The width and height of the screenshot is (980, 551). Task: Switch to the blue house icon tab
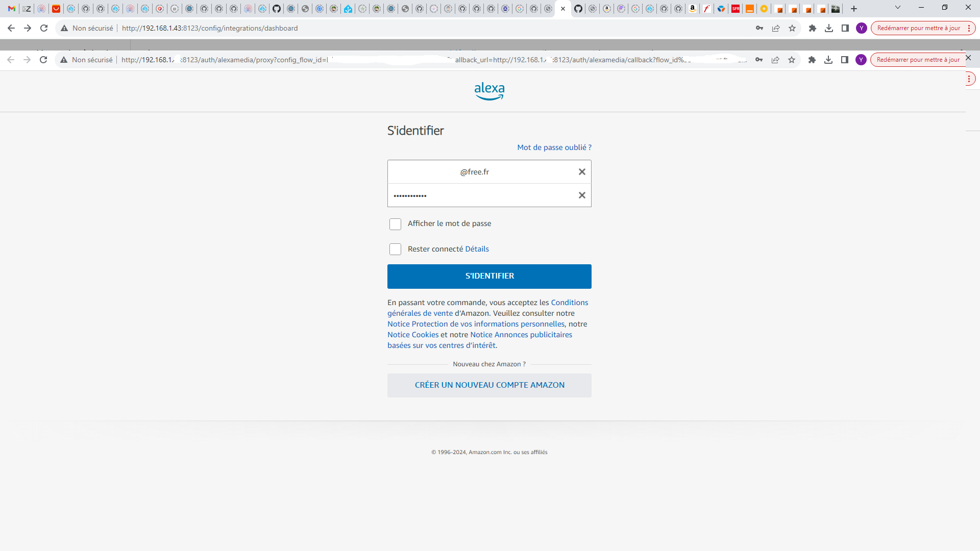click(348, 9)
